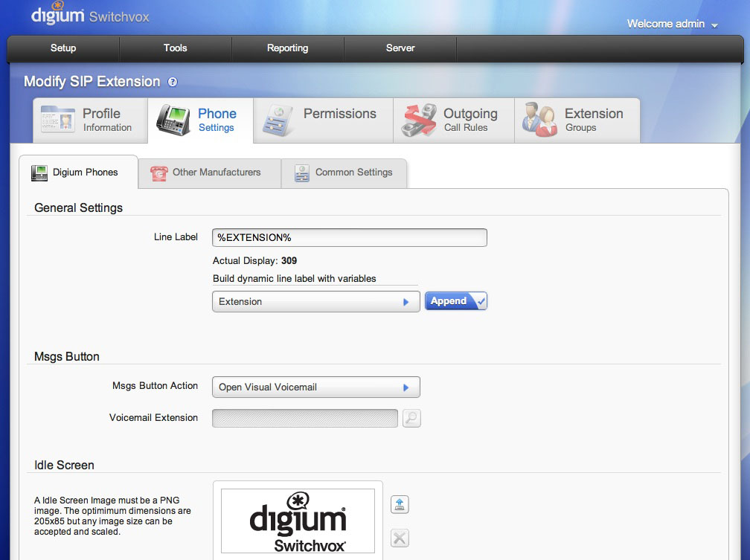Open the Welcome admin user menu
This screenshot has width=750, height=560.
click(x=672, y=24)
